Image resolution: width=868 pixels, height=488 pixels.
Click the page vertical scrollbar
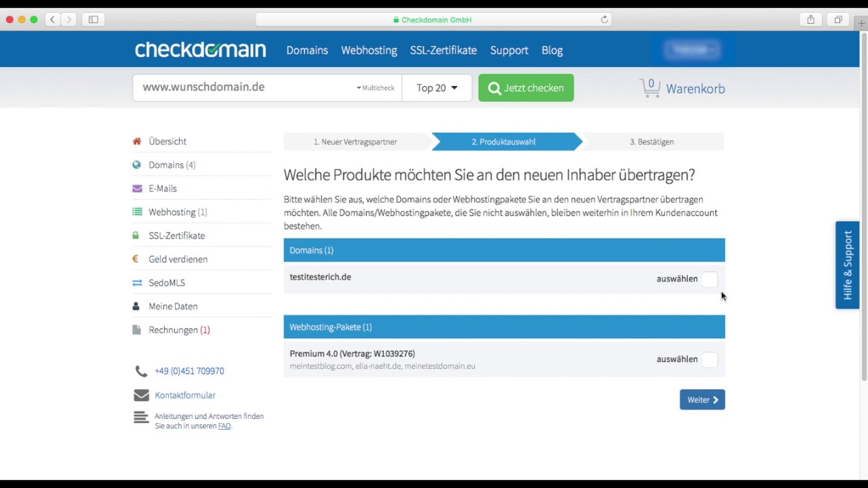coord(863,206)
